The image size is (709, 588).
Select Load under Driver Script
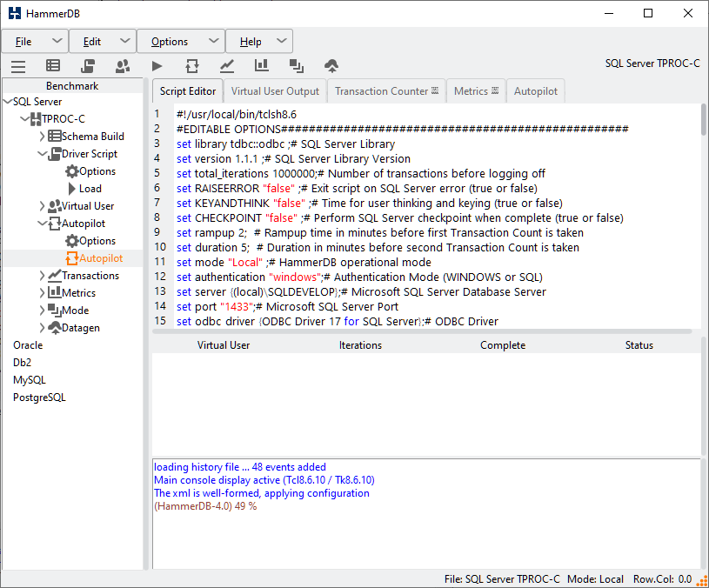tap(90, 189)
